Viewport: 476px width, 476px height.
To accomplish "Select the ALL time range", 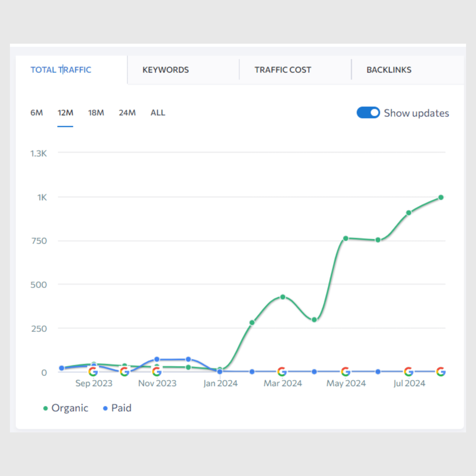I will point(158,113).
